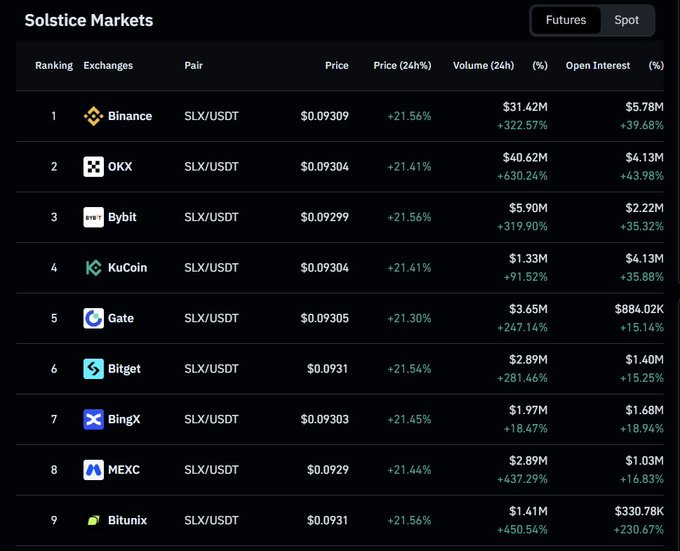The height and width of the screenshot is (551, 680).
Task: Open the Binance exchange link
Action: coord(130,116)
